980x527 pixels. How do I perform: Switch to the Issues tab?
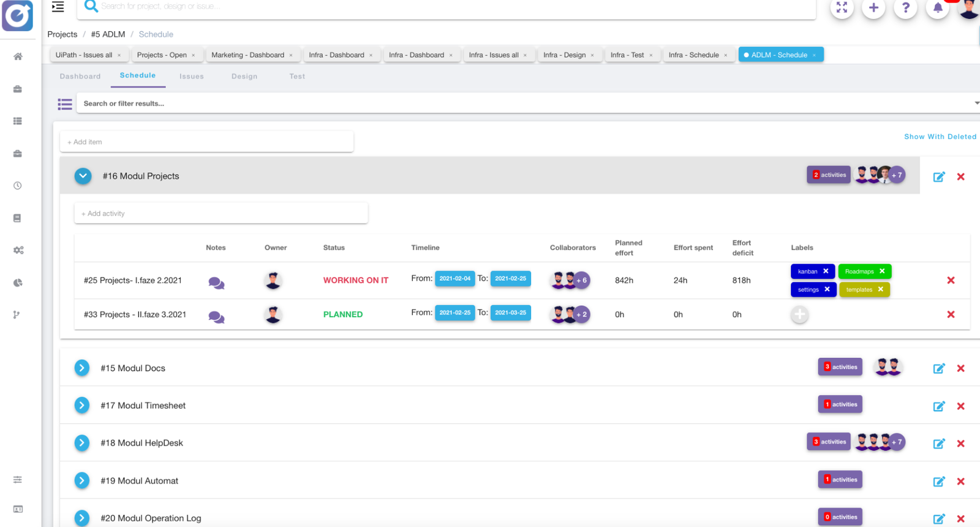point(191,77)
